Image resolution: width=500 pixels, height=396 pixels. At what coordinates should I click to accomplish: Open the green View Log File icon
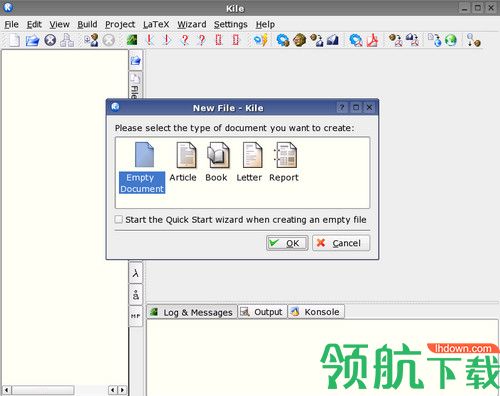(132, 40)
